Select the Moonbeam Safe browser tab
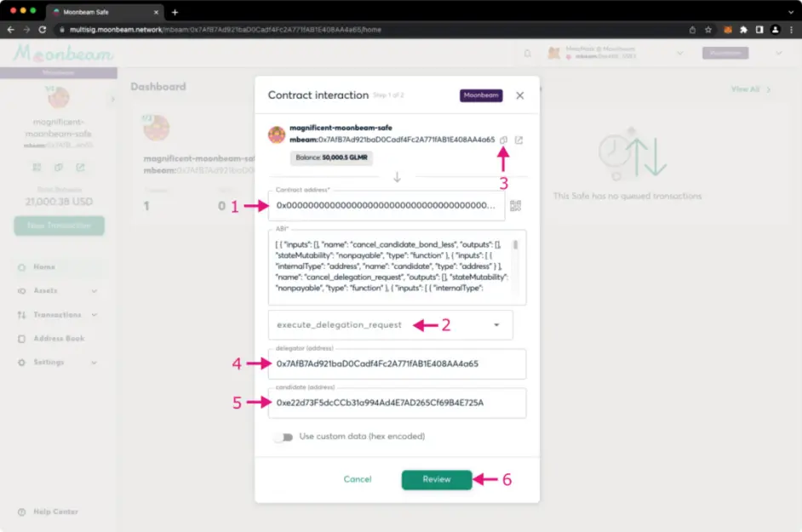The image size is (802, 532). coord(105,12)
